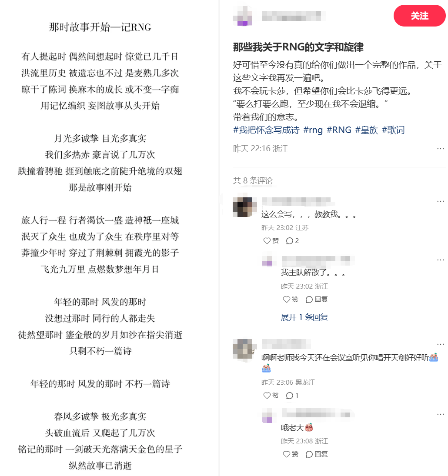This screenshot has height=476, width=448.
Task: Open the #皇族 hashtag
Action: pyautogui.click(x=367, y=130)
